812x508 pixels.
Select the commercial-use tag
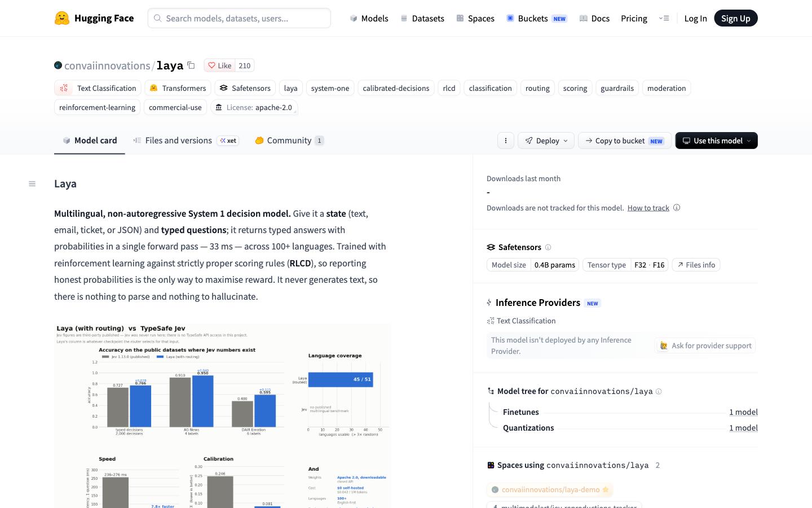[x=175, y=107]
